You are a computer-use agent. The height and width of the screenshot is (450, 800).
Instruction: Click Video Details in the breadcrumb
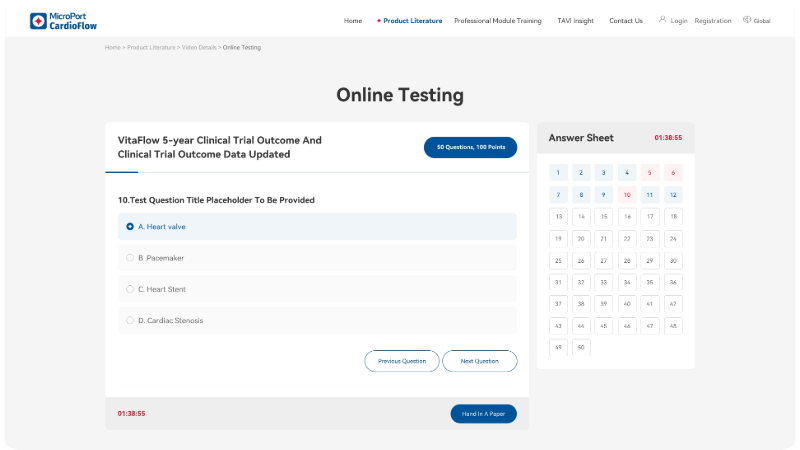click(200, 47)
